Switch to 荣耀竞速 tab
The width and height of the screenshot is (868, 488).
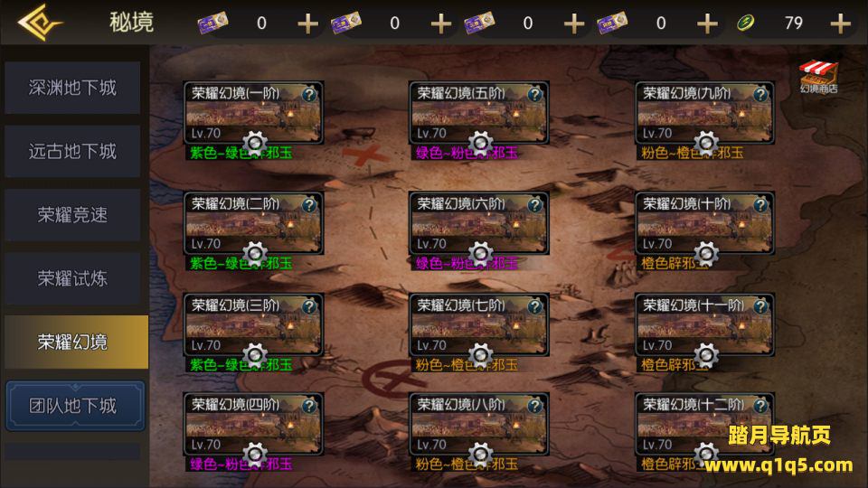coord(72,215)
